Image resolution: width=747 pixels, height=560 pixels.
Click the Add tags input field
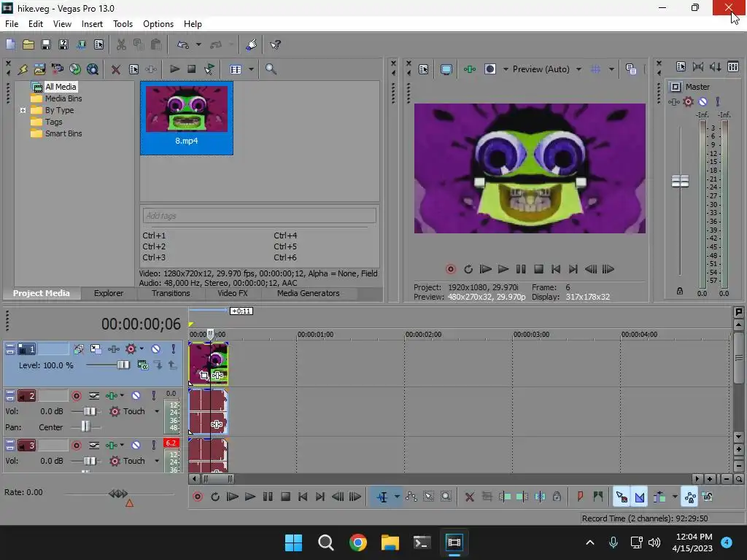pyautogui.click(x=259, y=216)
